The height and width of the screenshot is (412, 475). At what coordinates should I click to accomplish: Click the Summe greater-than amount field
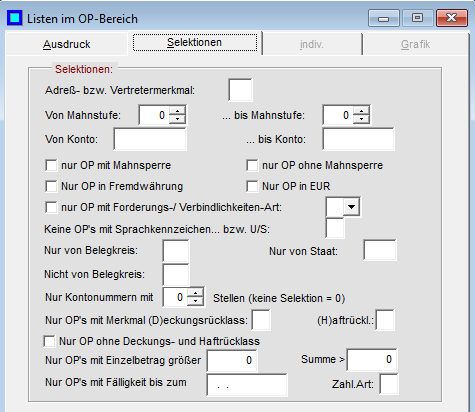(372, 360)
